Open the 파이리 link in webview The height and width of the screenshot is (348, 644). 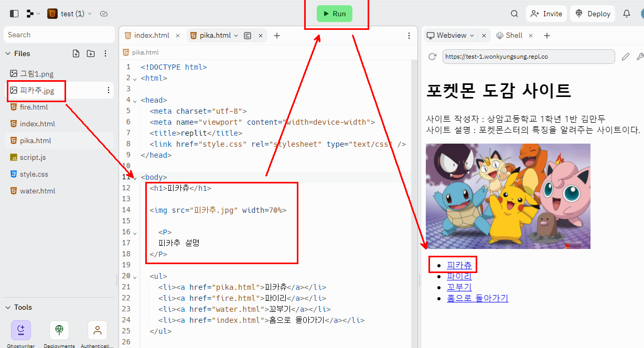tap(459, 276)
